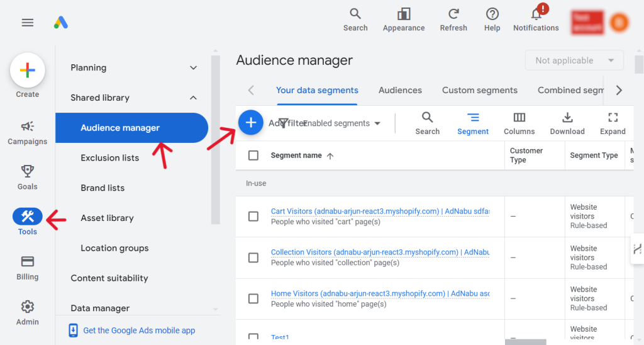Switch to Custom segments tab
644x345 pixels.
click(x=480, y=90)
